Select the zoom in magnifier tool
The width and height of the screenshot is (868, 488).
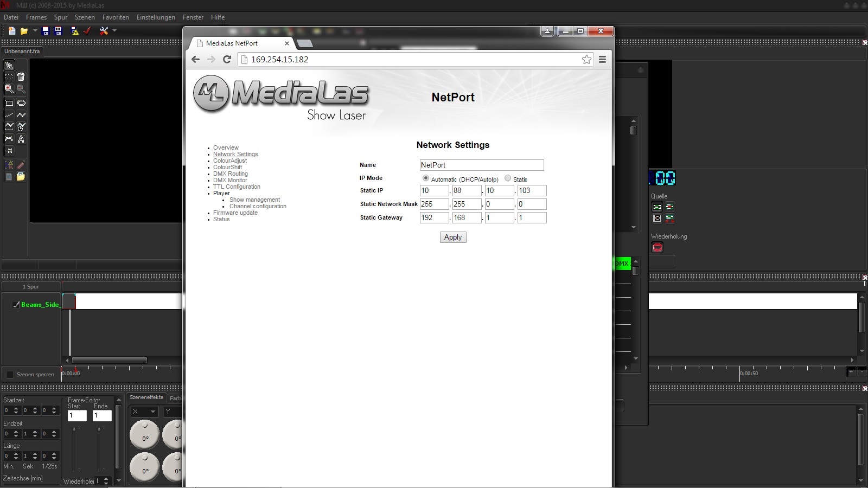point(9,88)
